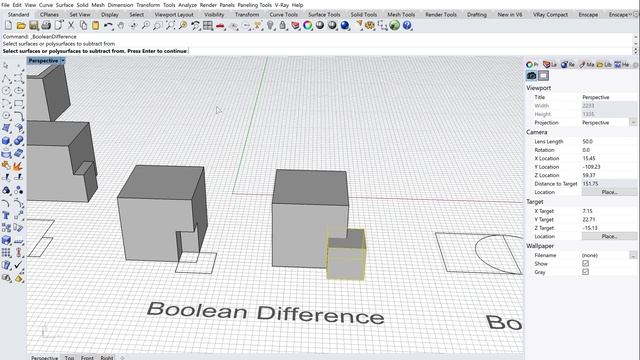Click the padlock Lock objects icon
The image size is (640, 360).
coord(282,26)
